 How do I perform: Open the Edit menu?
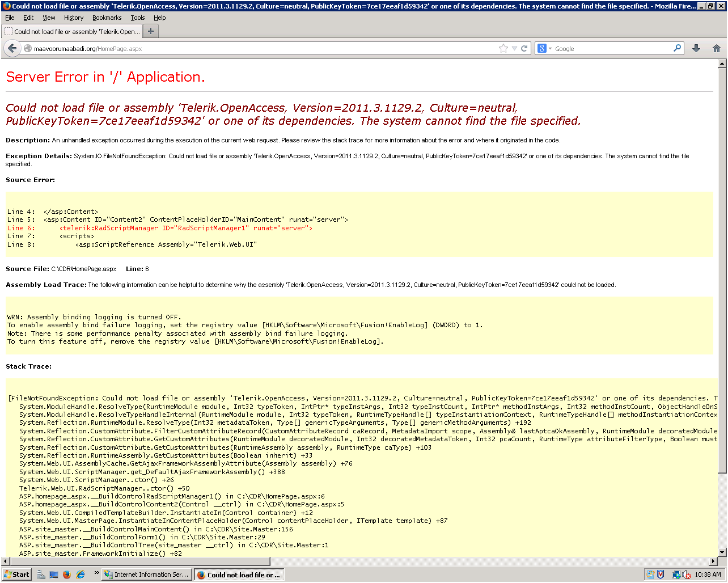28,18
